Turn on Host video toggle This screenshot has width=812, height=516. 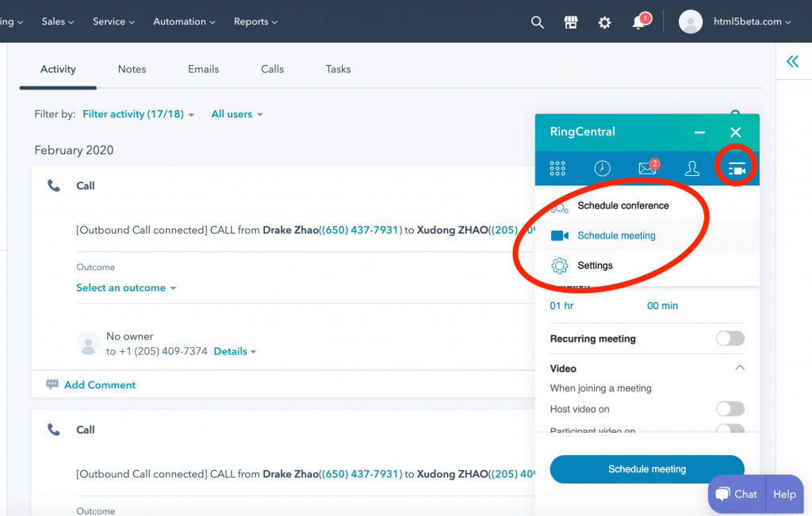click(730, 409)
